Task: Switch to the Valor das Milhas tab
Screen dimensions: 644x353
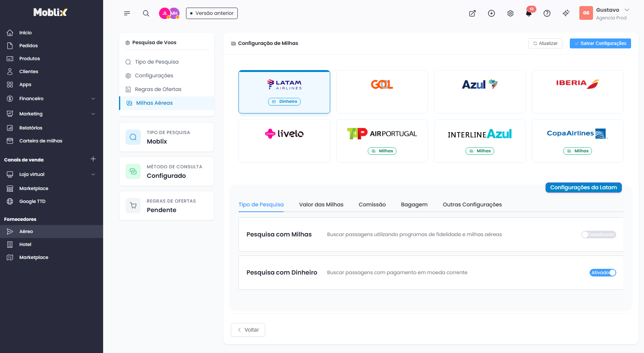Action: tap(321, 204)
